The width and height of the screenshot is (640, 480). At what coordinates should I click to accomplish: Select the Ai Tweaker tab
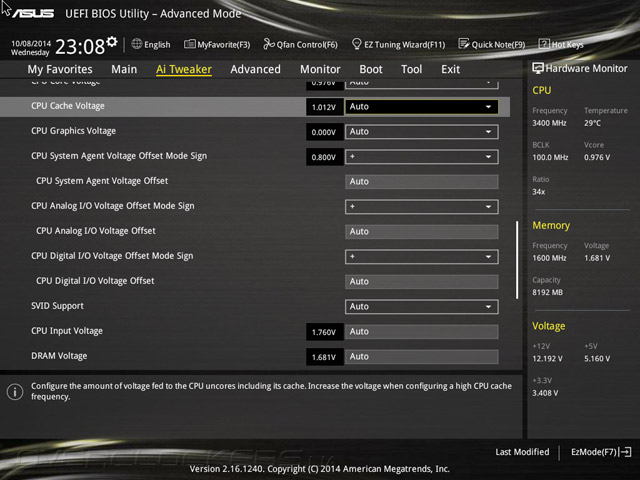click(184, 69)
